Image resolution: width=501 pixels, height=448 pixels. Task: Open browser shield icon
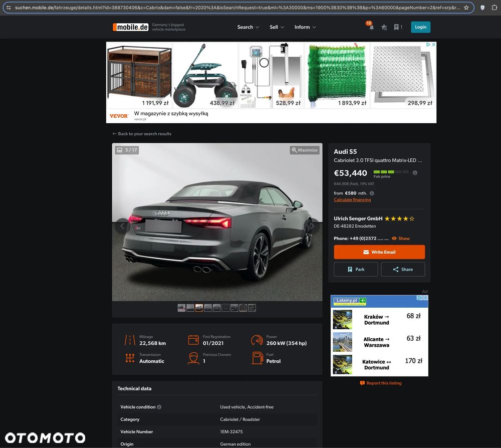click(482, 8)
